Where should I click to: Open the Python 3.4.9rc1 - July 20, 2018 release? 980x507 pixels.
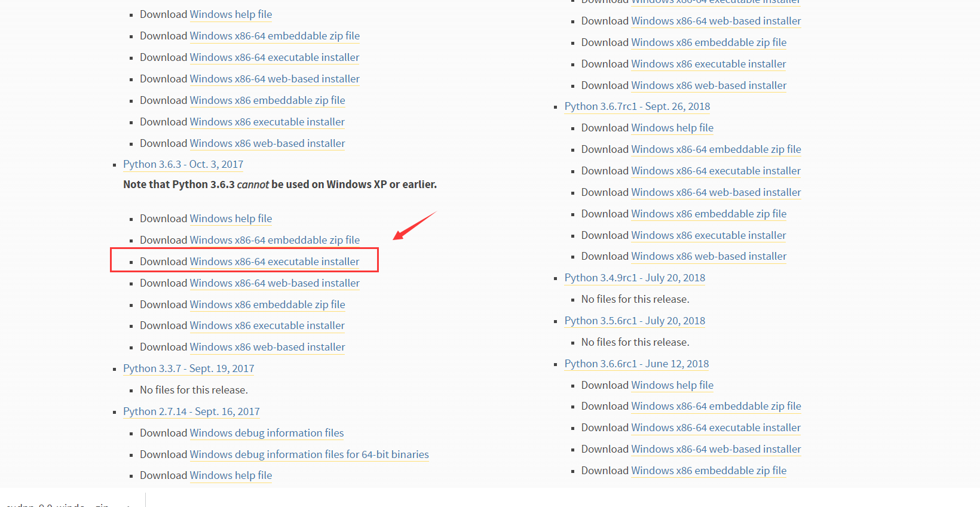[x=635, y=278]
